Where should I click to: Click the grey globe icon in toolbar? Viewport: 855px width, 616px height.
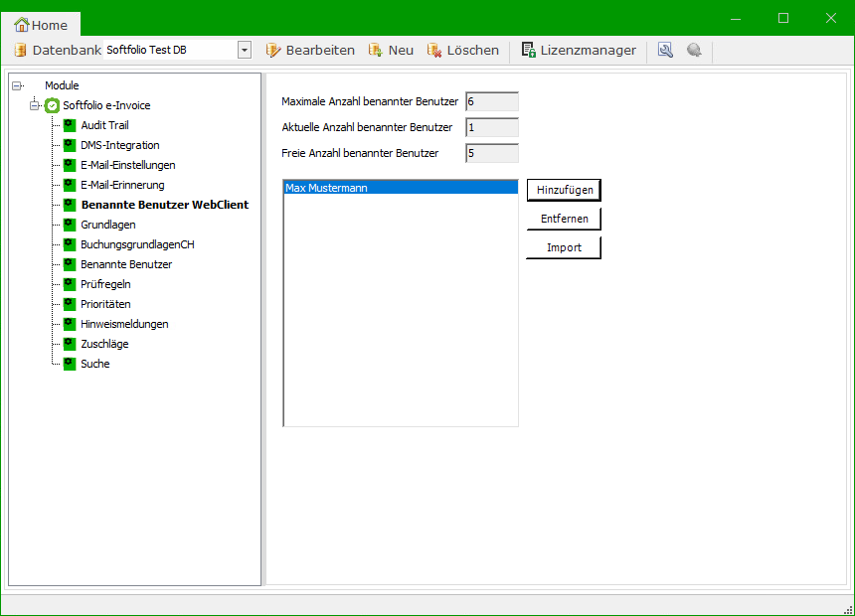tap(694, 50)
